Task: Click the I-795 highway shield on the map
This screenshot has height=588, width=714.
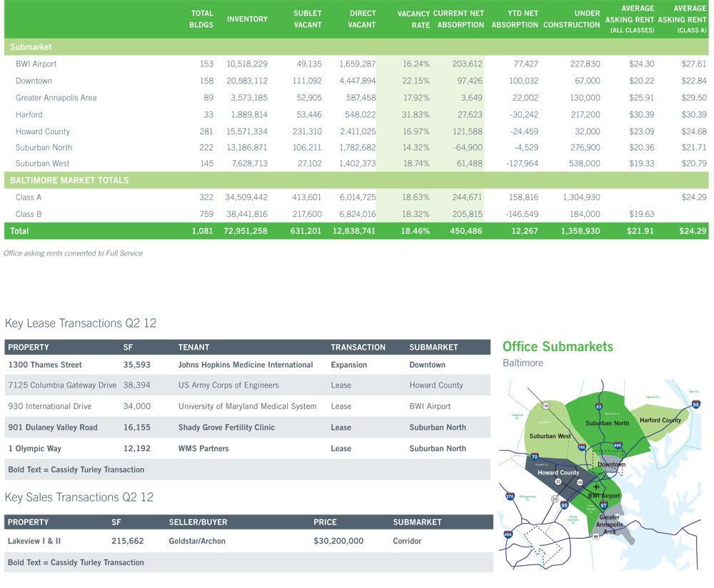Action: pyautogui.click(x=581, y=447)
